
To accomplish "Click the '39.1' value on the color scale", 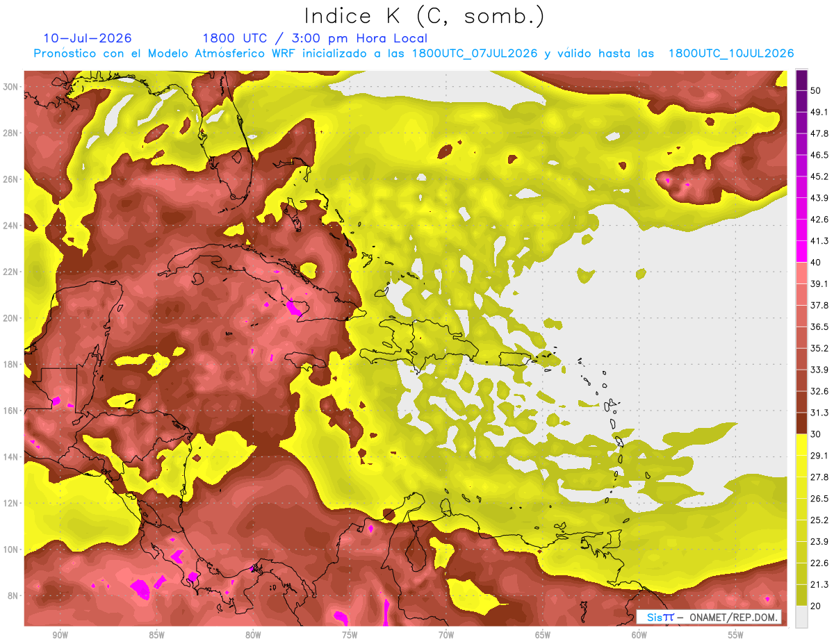I will coord(819,283).
